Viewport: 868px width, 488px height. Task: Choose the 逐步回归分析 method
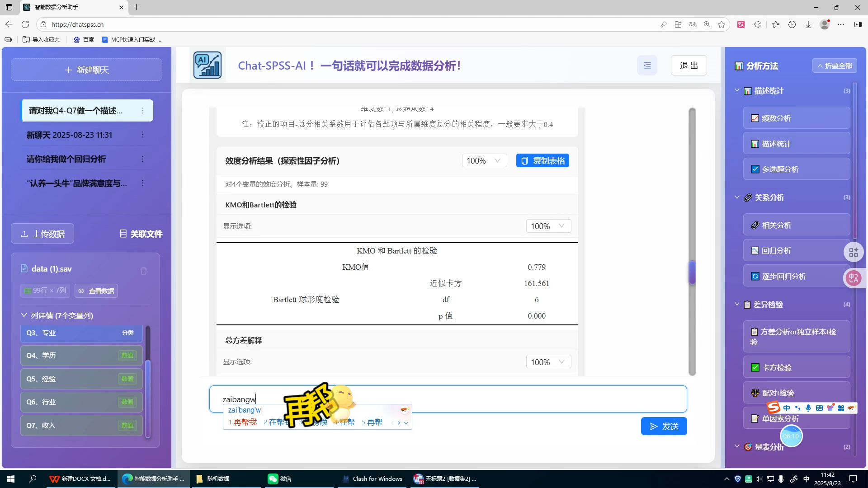tap(796, 276)
